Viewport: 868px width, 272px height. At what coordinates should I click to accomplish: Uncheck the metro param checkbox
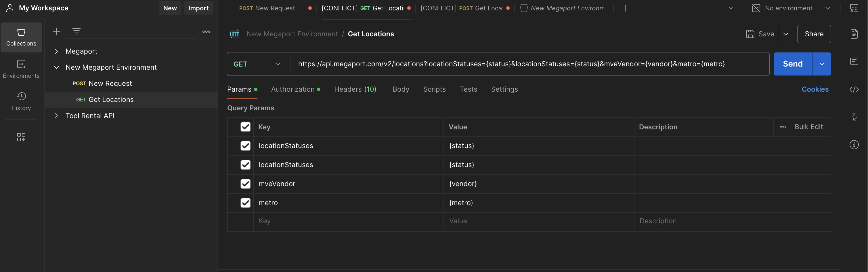(x=245, y=203)
